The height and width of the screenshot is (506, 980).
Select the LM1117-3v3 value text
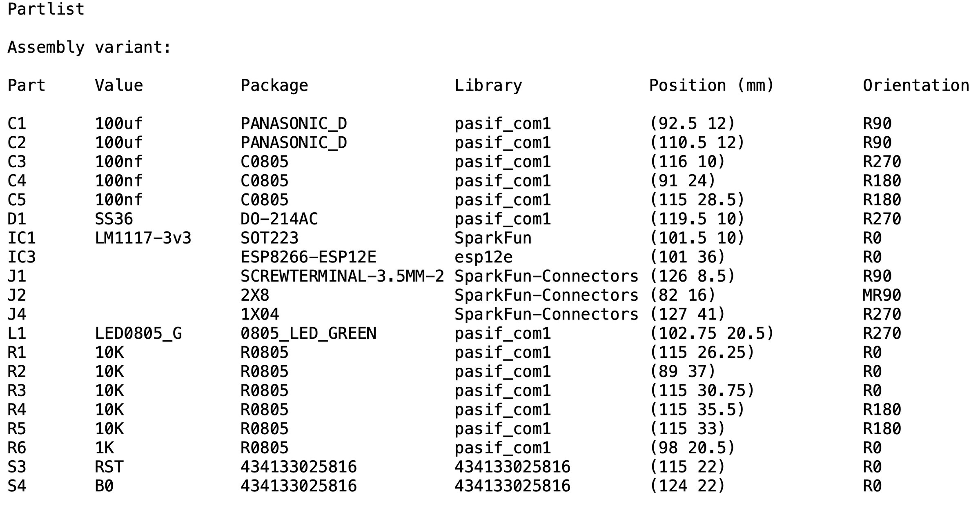coord(143,238)
